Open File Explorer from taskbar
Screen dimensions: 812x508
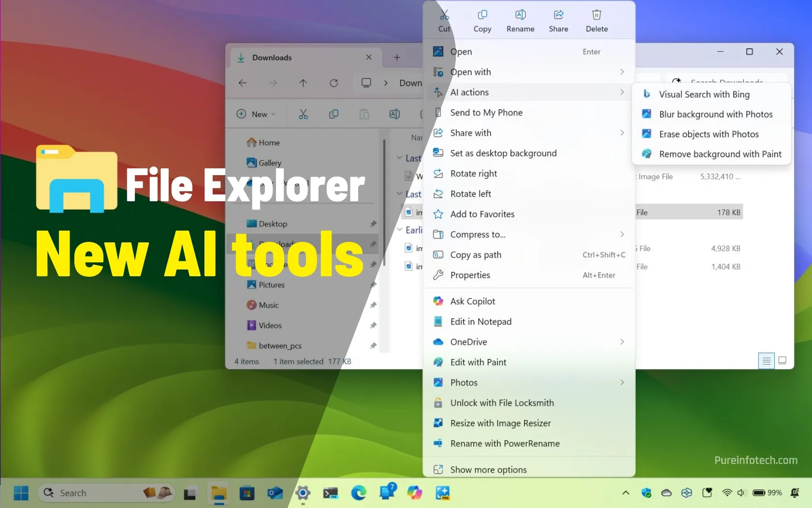pos(219,493)
